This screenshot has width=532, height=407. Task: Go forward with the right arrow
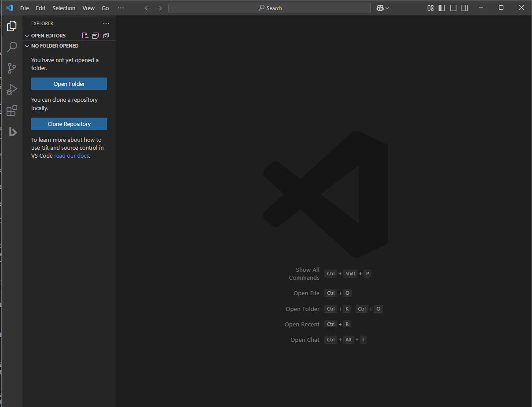coord(159,8)
